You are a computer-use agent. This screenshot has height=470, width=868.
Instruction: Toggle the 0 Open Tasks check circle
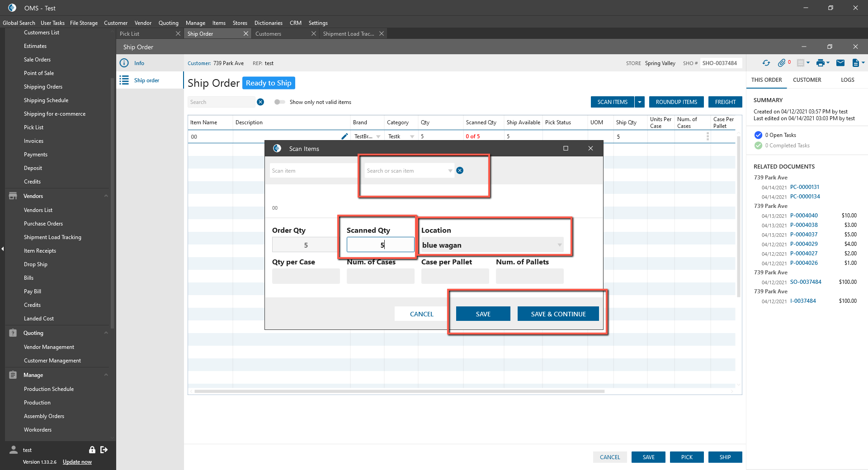[x=758, y=135]
